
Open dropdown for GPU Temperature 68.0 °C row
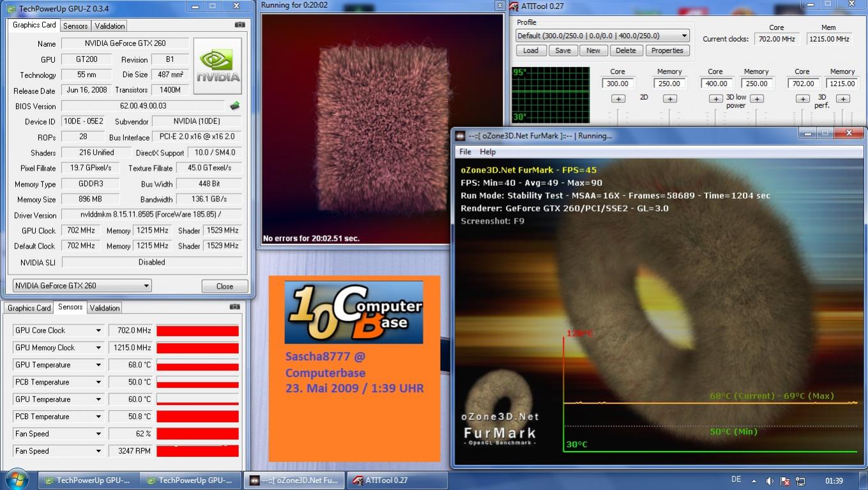(98, 365)
